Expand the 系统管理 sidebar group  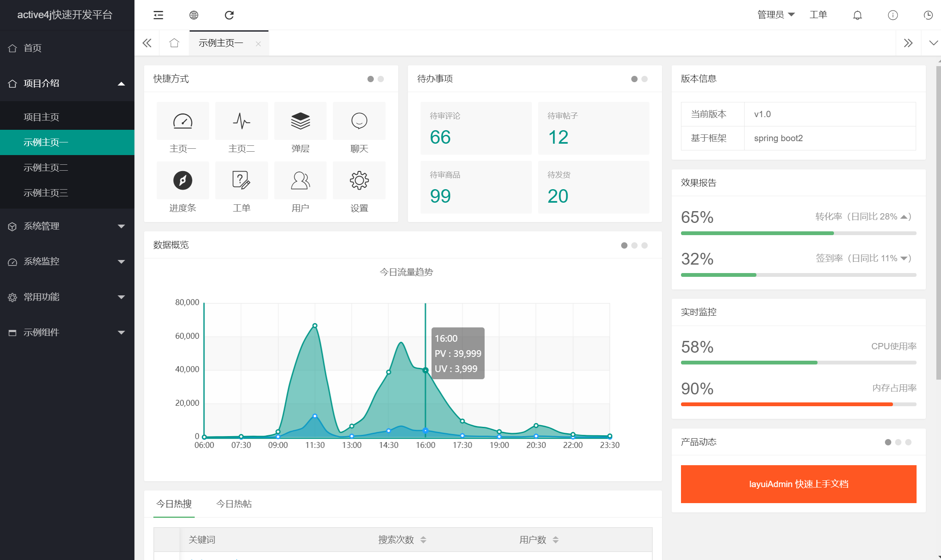point(67,226)
